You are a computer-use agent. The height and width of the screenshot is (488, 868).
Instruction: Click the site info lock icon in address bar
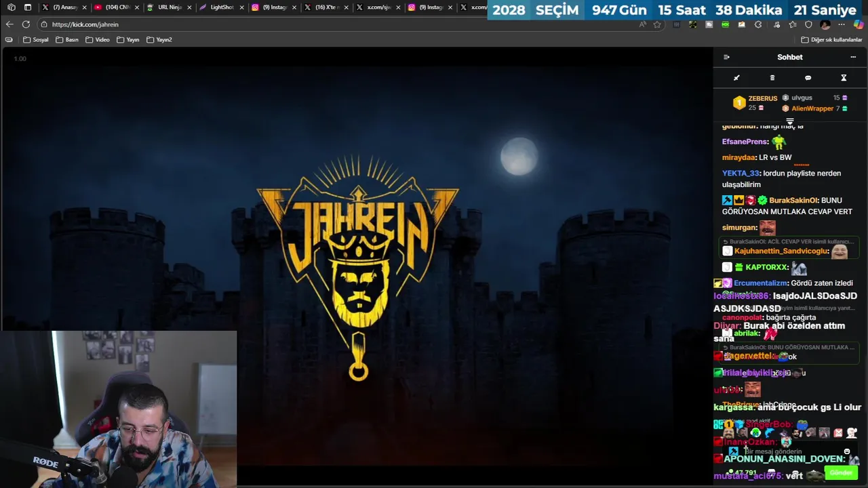coord(44,24)
